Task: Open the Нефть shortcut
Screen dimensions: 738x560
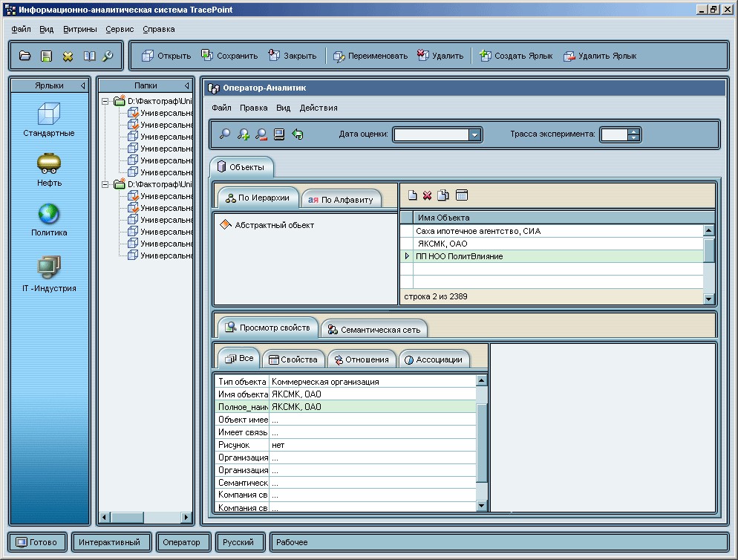Action: point(49,170)
